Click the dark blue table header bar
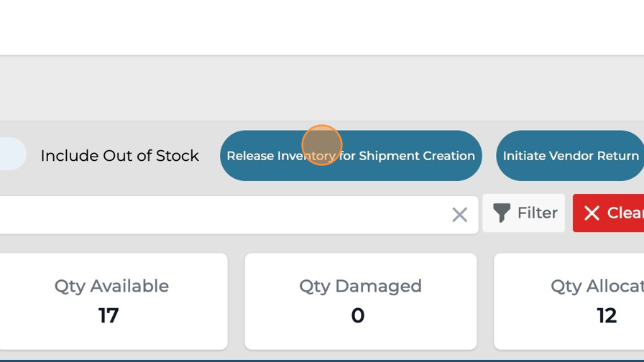This screenshot has height=362, width=644. (x=322, y=359)
